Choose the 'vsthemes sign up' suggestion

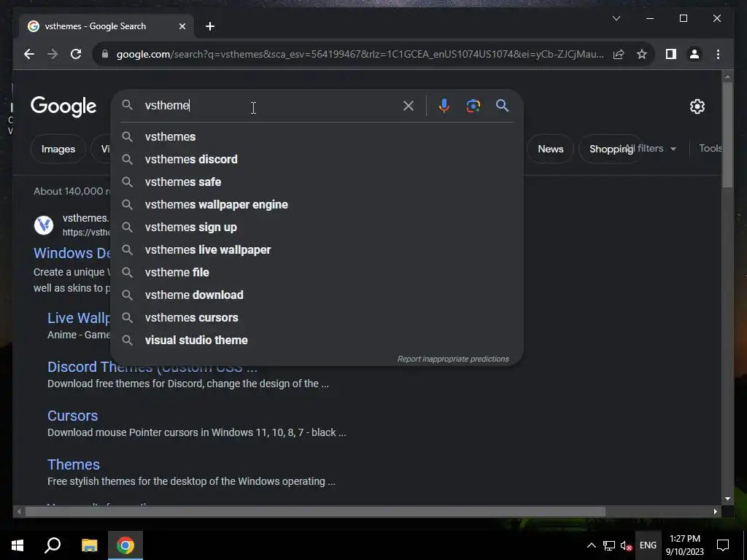(x=317, y=227)
